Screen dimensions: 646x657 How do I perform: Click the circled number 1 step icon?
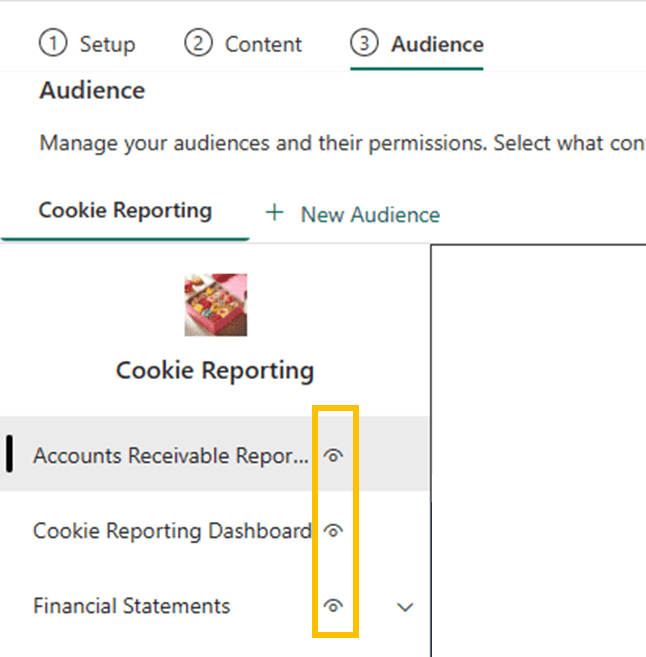pos(52,44)
